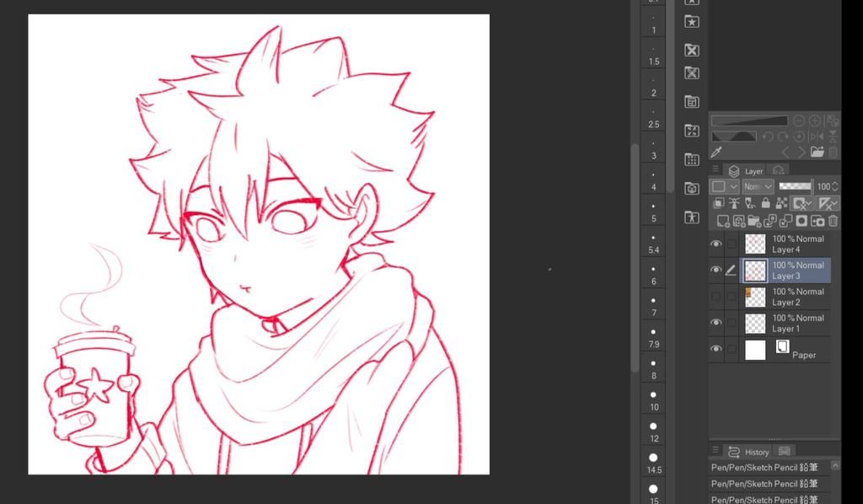Click the Navigator zoom slider
The height and width of the screenshot is (504, 863).
749,121
